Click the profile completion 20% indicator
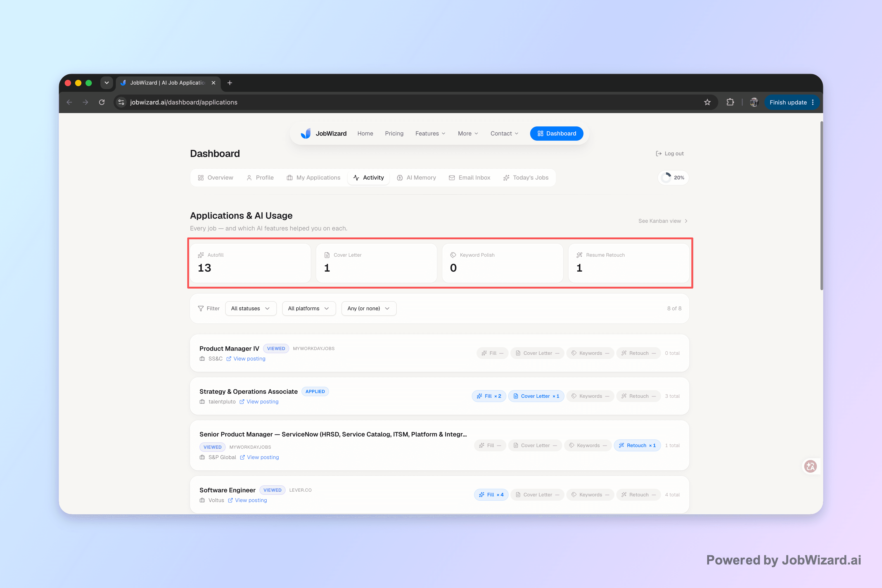 click(673, 178)
